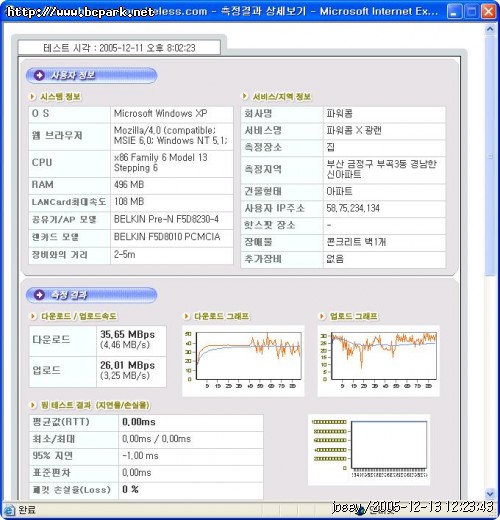
Task: Click the '파워콤' company name value
Action: 339,114
